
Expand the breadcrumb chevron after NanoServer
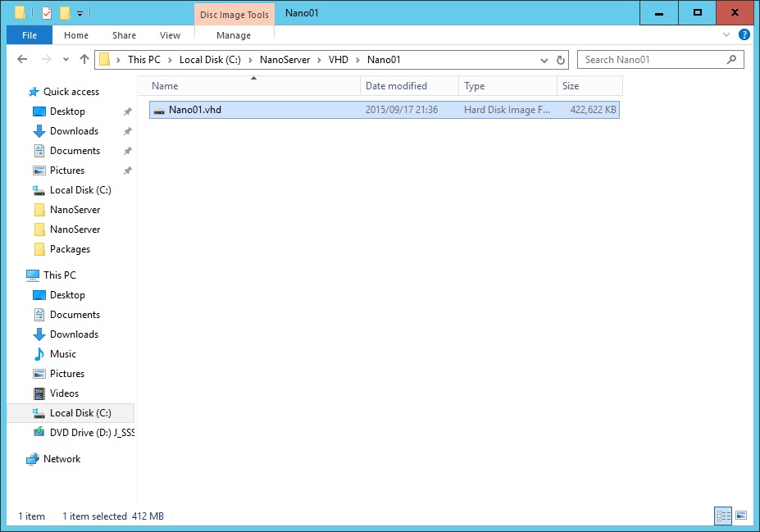[x=319, y=60]
